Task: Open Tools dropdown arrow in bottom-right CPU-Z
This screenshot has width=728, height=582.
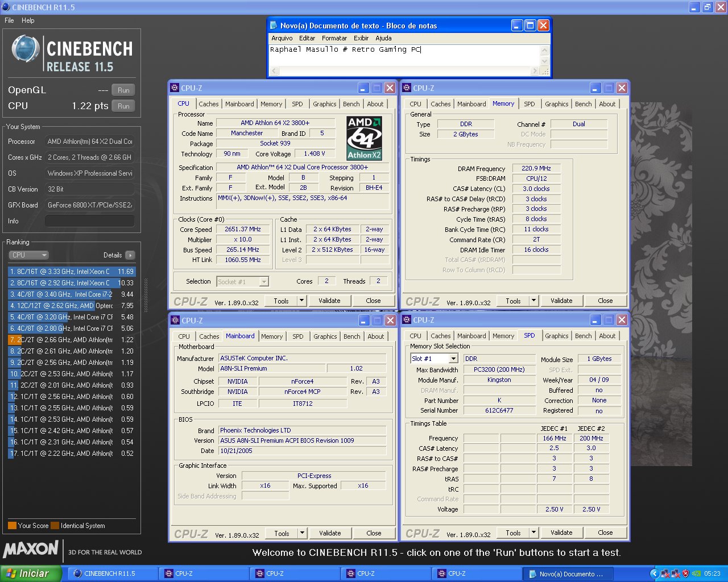Action: point(533,533)
